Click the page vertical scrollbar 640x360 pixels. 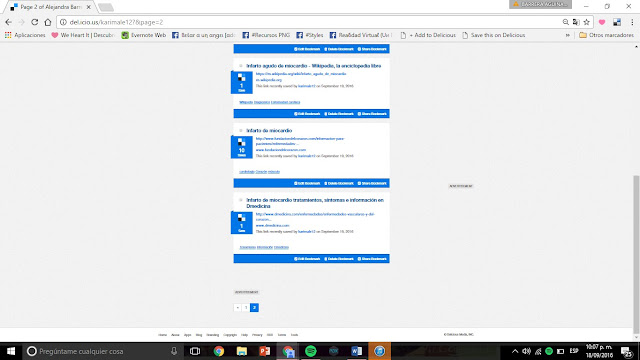point(636,255)
